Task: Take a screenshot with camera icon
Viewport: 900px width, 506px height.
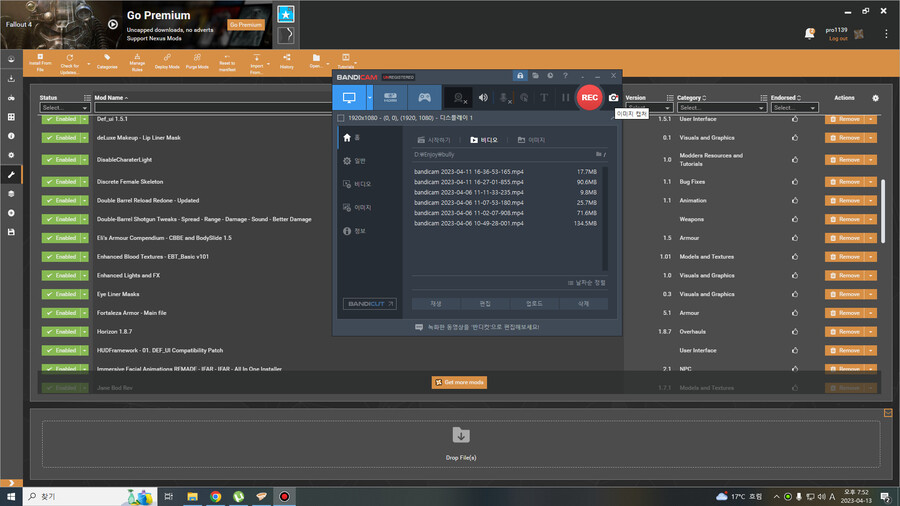Action: coord(614,97)
